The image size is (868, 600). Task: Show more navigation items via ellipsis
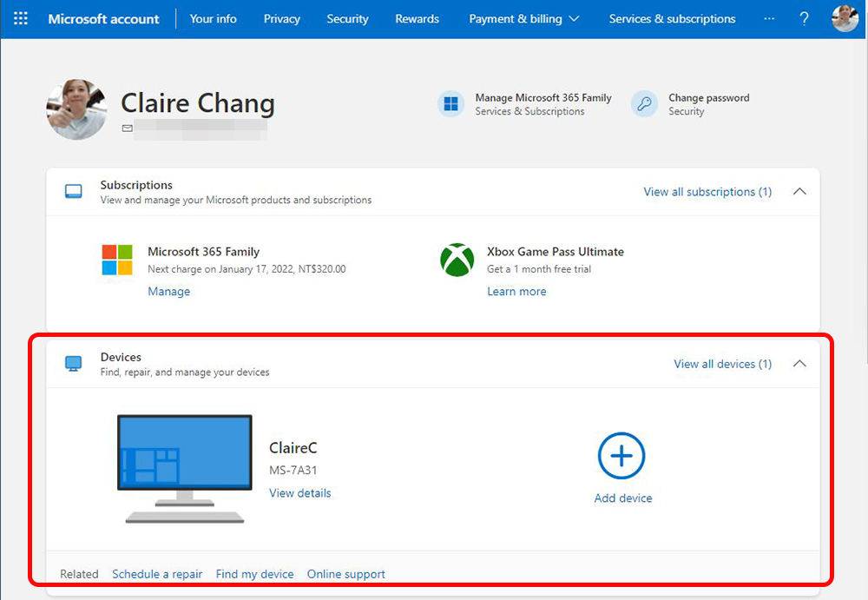pyautogui.click(x=769, y=19)
